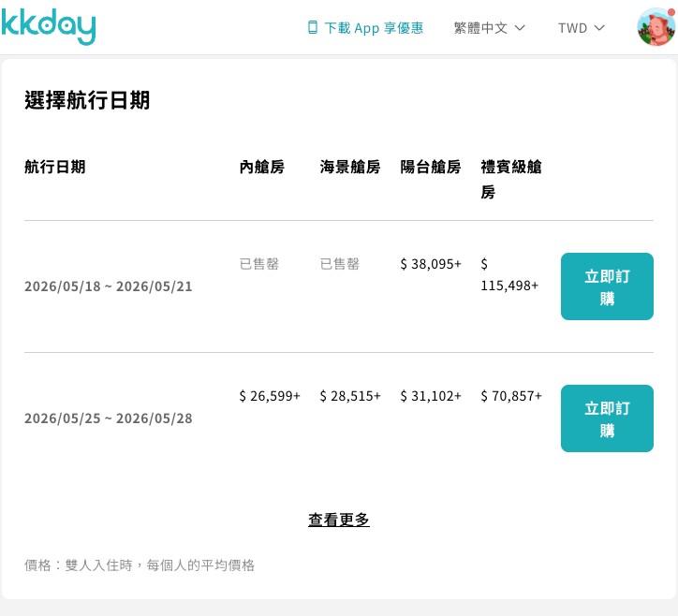The image size is (678, 616).
Task: Book the 2026/05/25 sailing with 立即訂購
Action: point(607,418)
